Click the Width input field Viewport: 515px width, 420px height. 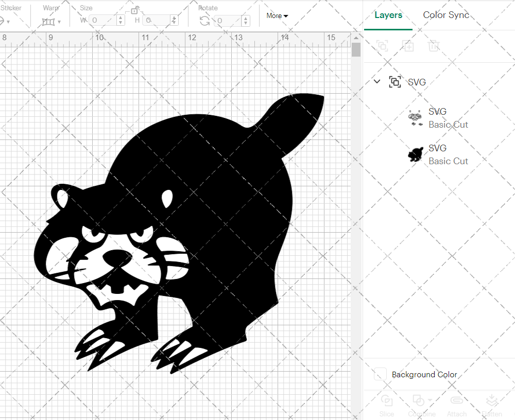[x=103, y=20]
